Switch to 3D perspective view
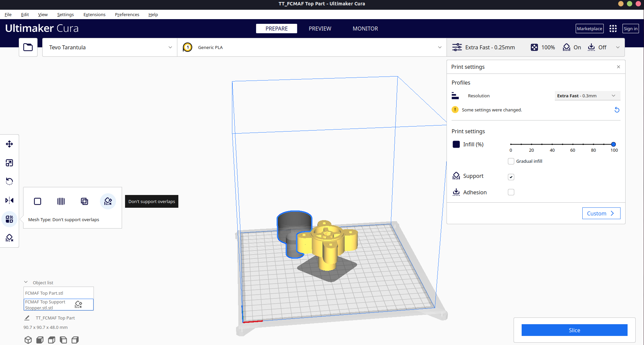The width and height of the screenshot is (644, 345). pyautogui.click(x=28, y=340)
